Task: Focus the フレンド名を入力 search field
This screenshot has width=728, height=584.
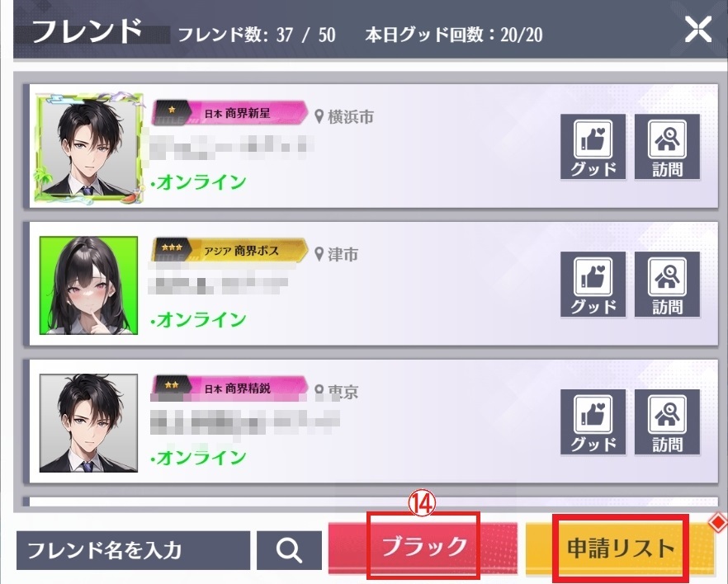Action: (x=133, y=551)
